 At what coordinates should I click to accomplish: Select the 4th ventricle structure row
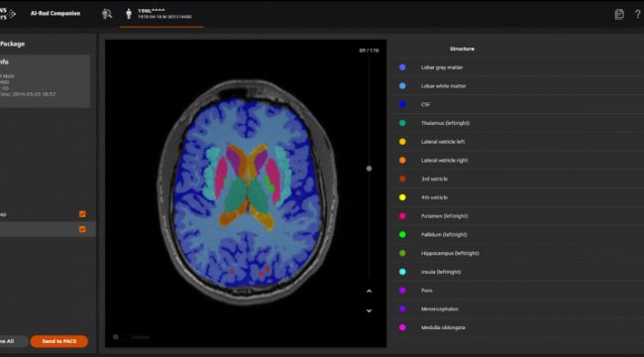coord(518,197)
